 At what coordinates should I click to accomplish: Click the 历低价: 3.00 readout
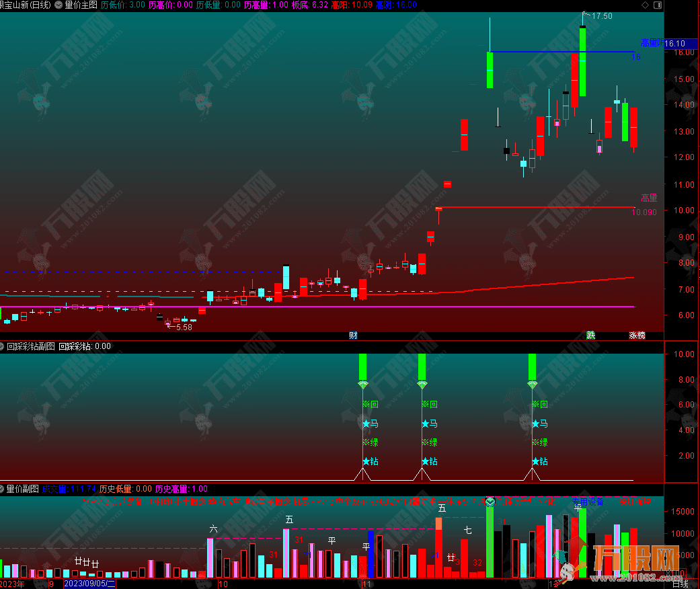[123, 5]
